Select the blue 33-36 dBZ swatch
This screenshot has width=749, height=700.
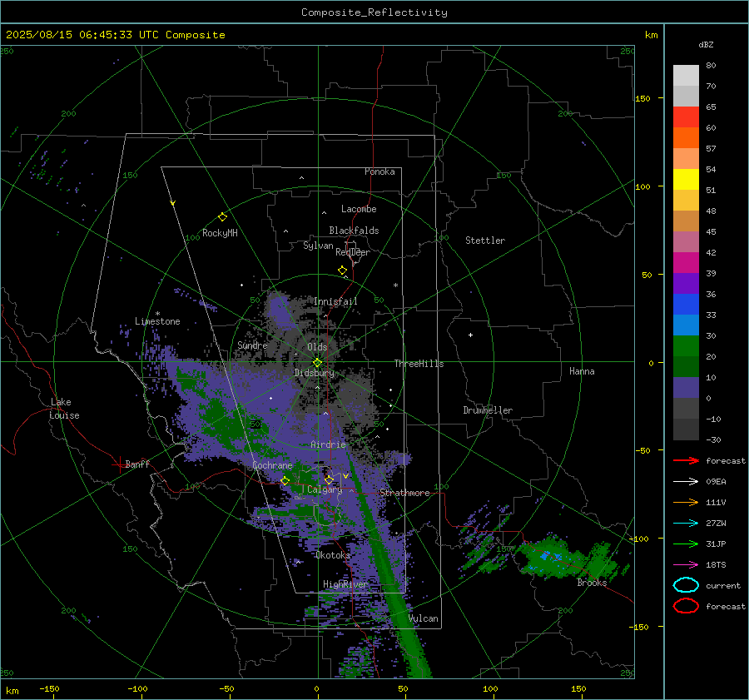click(686, 305)
